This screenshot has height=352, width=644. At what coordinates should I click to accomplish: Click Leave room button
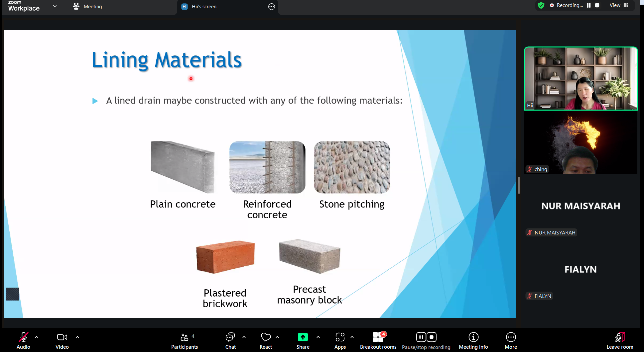coord(620,341)
